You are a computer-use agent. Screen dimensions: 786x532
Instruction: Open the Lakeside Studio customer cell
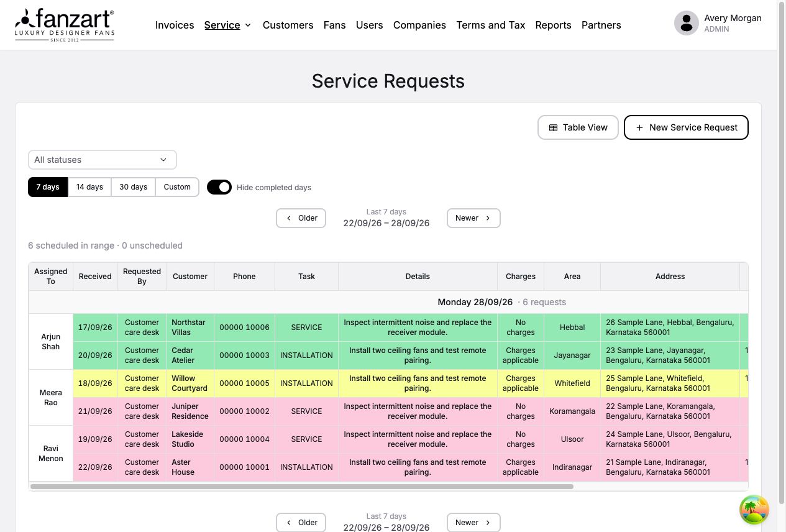coord(190,439)
